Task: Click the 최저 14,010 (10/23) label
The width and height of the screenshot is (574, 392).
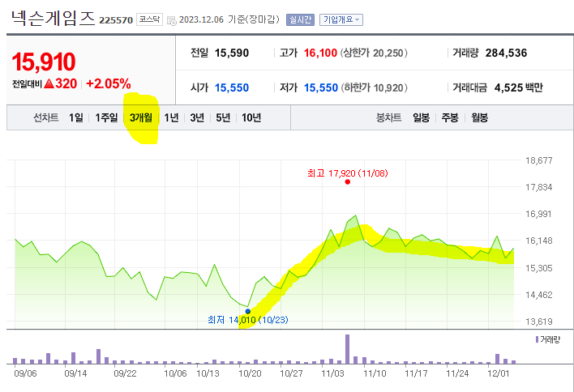Action: 248,320
